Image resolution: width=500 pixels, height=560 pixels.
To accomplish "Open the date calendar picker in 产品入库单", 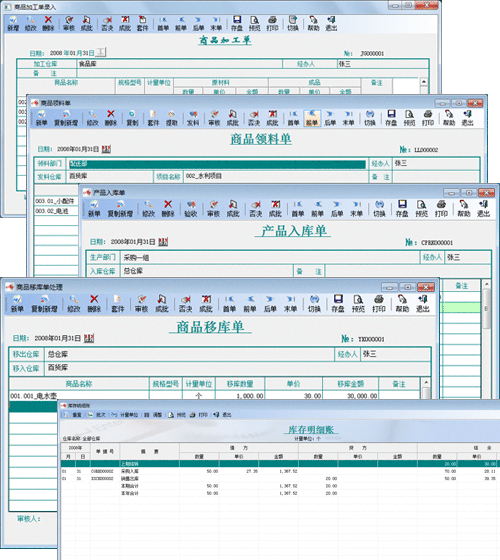I will 163,242.
